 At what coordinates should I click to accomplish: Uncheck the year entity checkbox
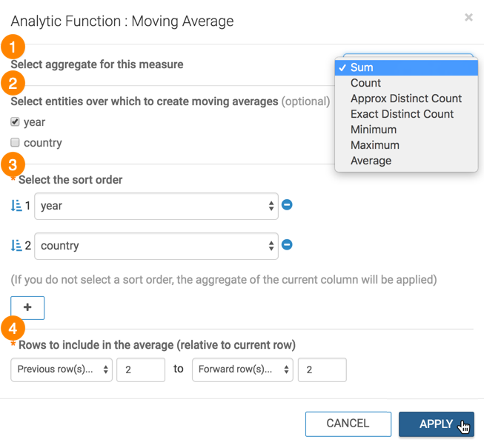(16, 121)
